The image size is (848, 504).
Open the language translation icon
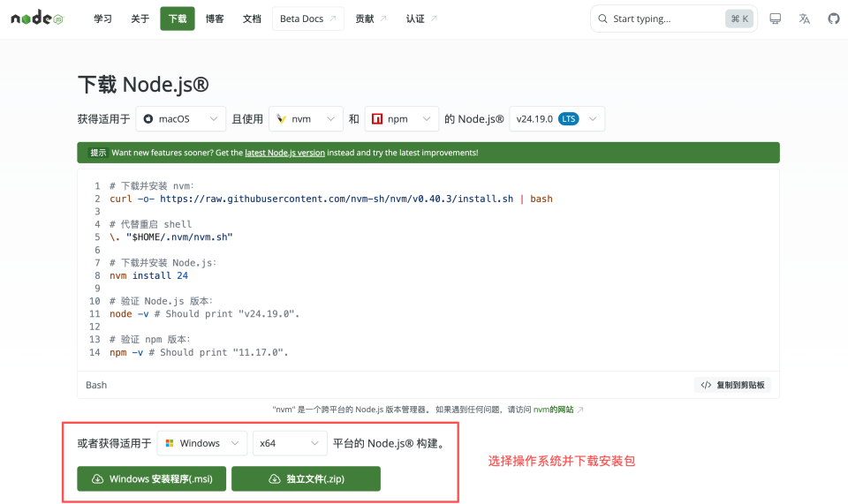pyautogui.click(x=804, y=19)
